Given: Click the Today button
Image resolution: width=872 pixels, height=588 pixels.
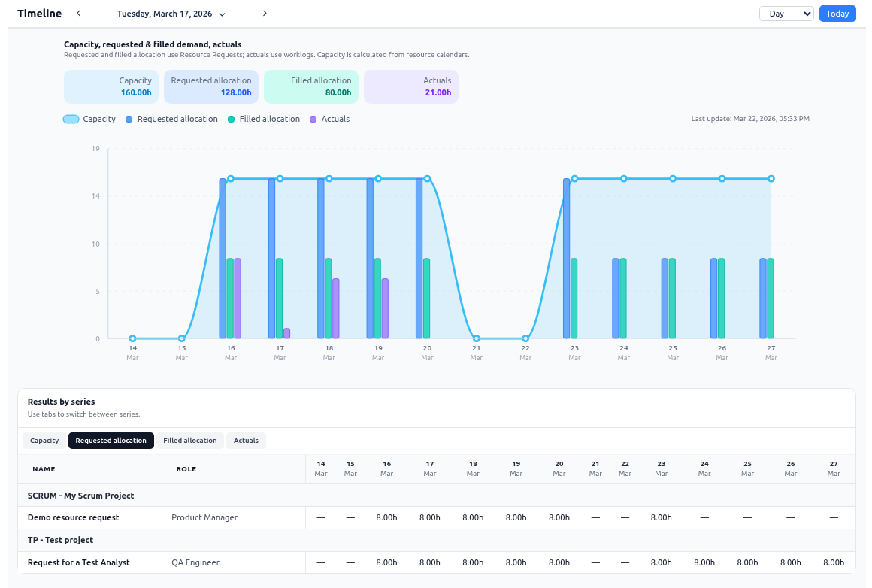Looking at the screenshot, I should (x=837, y=14).
